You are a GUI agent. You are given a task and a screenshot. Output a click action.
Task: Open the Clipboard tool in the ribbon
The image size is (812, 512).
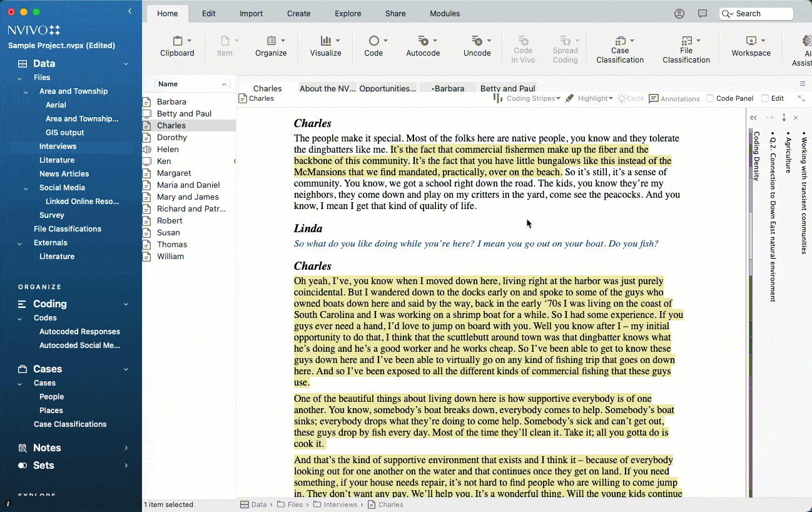[177, 46]
